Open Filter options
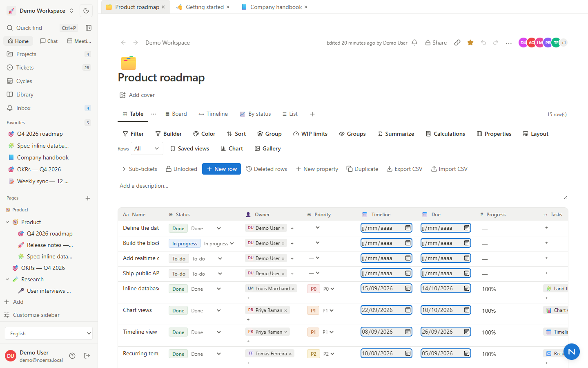 [133, 134]
